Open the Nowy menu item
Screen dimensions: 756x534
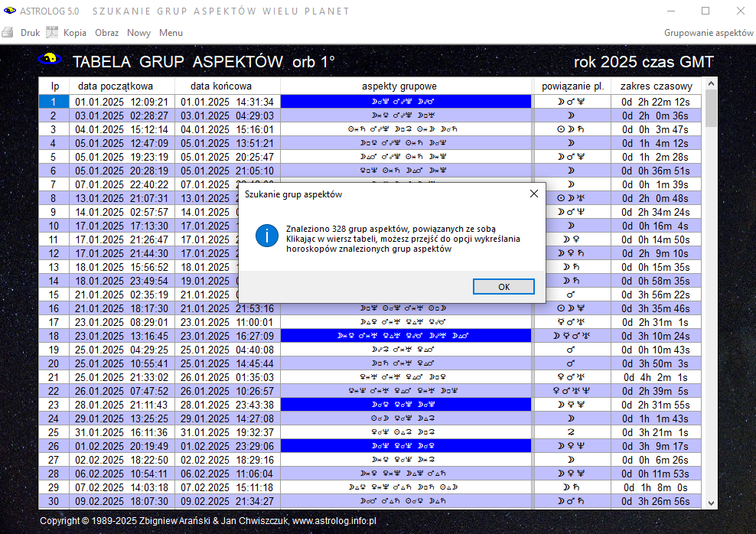pyautogui.click(x=138, y=33)
